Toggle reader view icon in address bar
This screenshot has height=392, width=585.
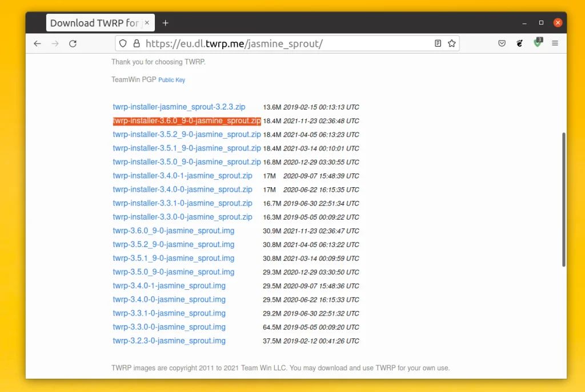(x=438, y=43)
